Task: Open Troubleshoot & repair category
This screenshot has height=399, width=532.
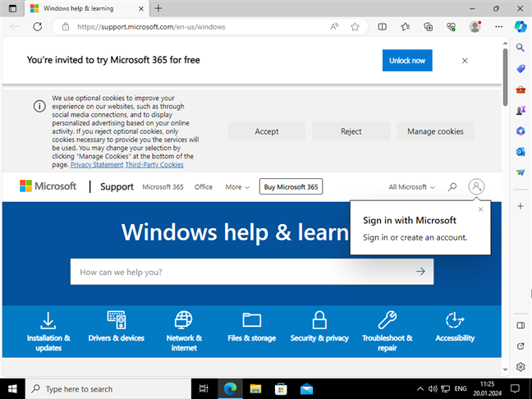Action: pos(388,332)
